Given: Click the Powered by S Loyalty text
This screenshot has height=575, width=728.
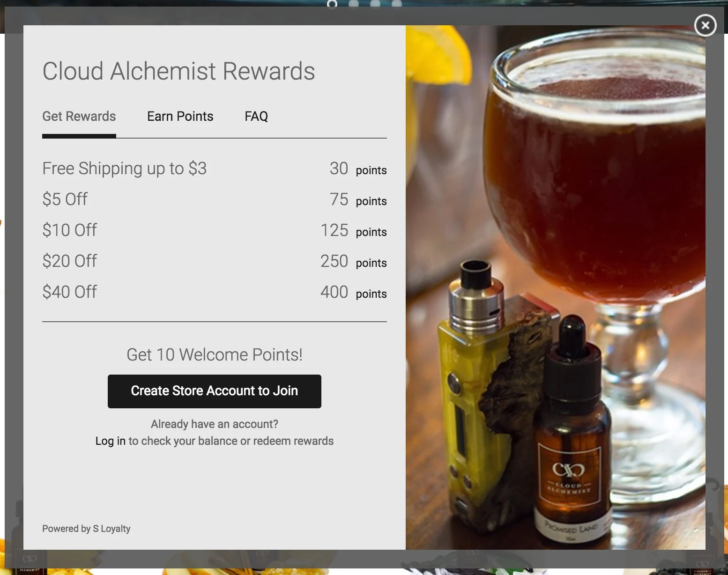Looking at the screenshot, I should 86,529.
